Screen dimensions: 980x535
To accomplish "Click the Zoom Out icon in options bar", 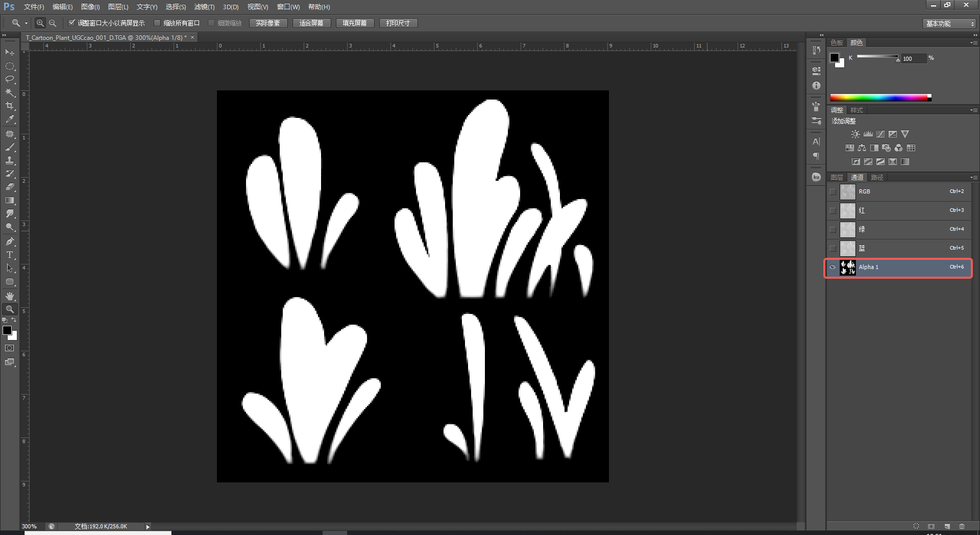I will point(53,23).
